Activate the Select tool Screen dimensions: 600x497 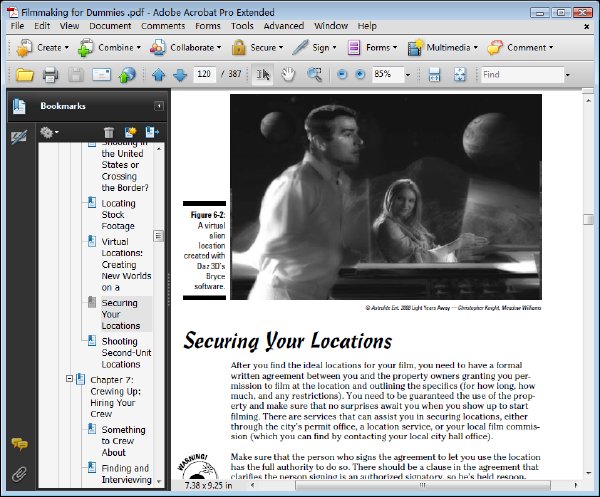[x=263, y=75]
